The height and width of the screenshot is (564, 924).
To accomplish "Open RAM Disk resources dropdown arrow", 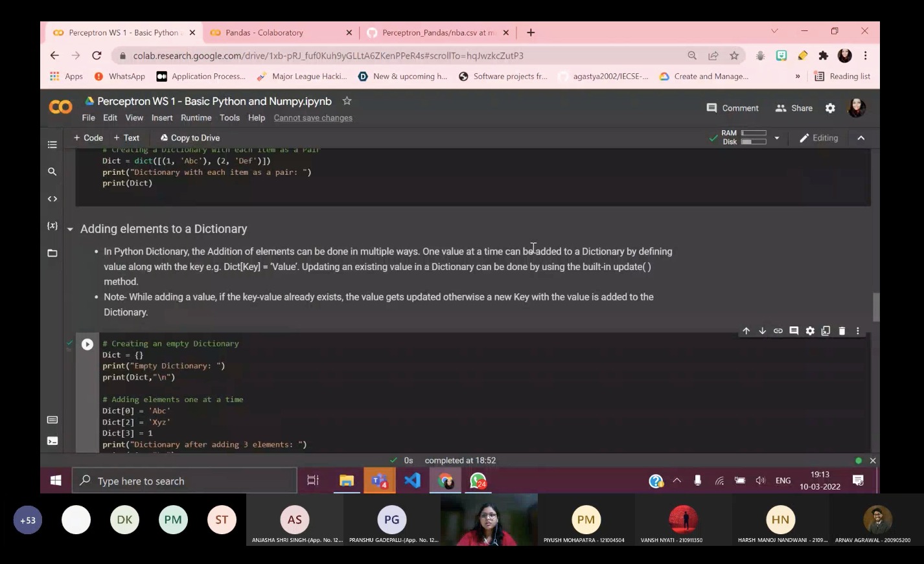I will pos(777,138).
